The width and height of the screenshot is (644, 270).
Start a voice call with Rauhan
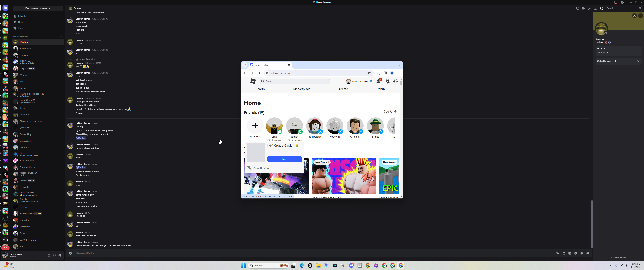(578, 8)
